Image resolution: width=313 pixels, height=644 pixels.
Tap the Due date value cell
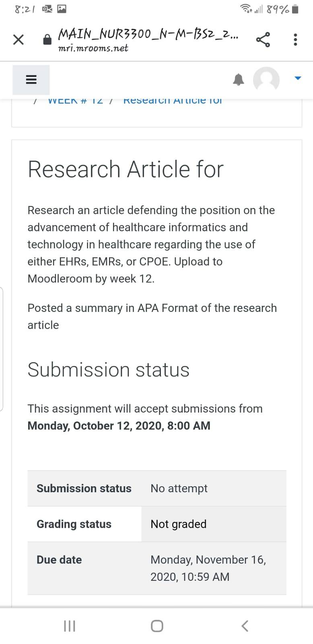(x=214, y=568)
